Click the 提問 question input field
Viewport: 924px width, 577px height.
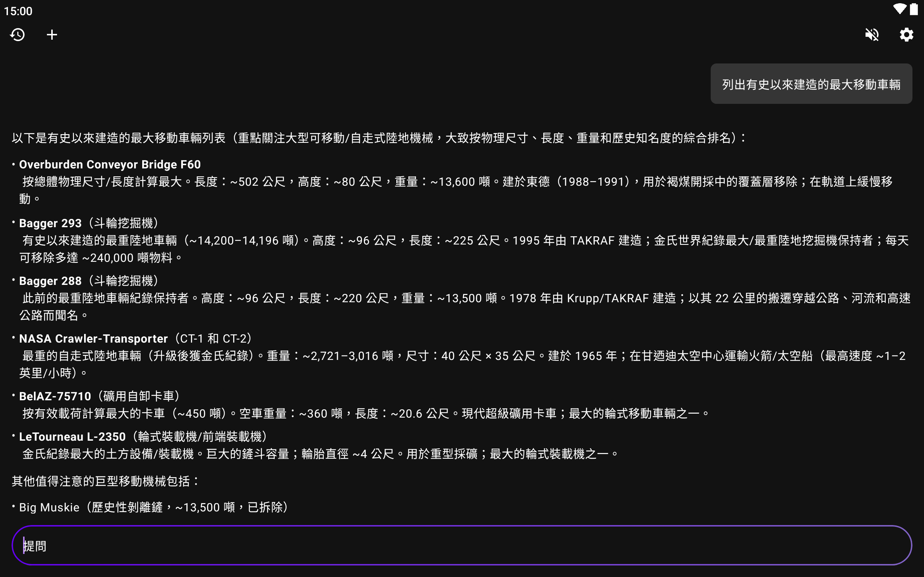(461, 545)
